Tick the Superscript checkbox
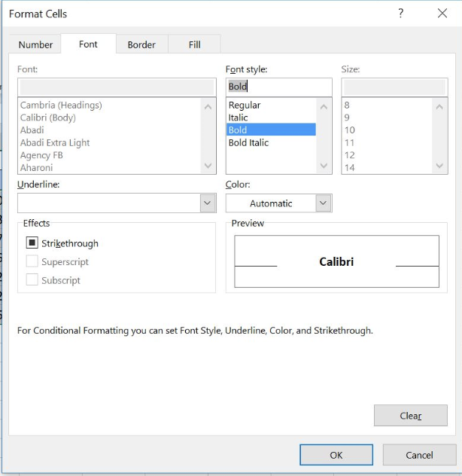The width and height of the screenshot is (462, 476). (32, 261)
